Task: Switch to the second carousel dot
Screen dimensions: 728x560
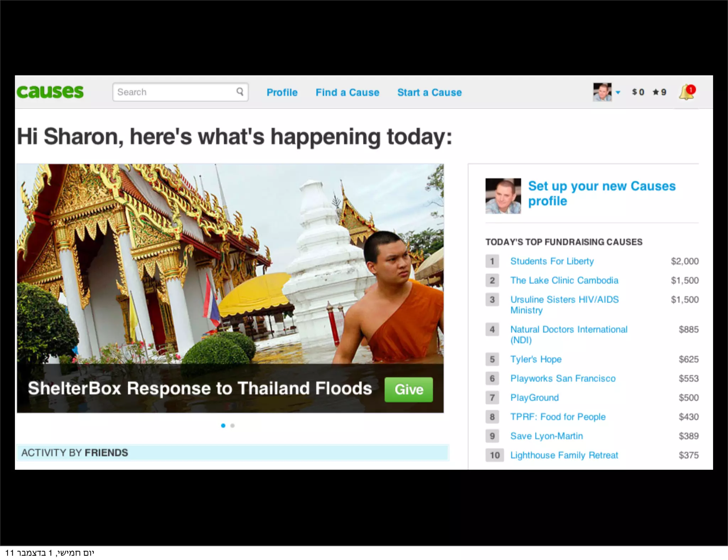Action: click(232, 425)
